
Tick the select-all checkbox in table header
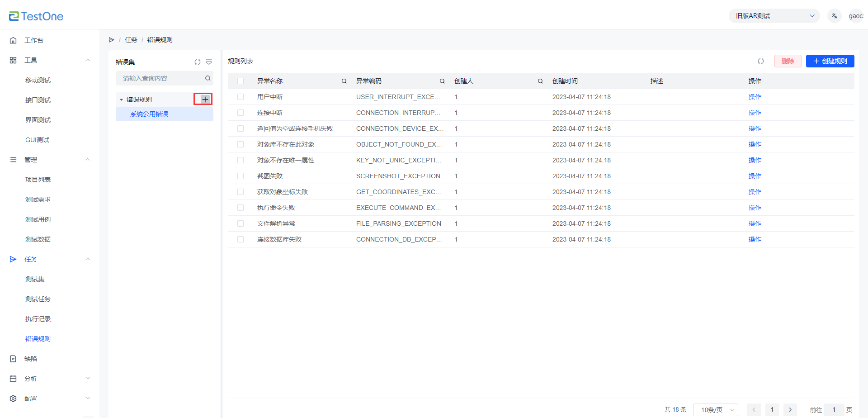[x=241, y=81]
